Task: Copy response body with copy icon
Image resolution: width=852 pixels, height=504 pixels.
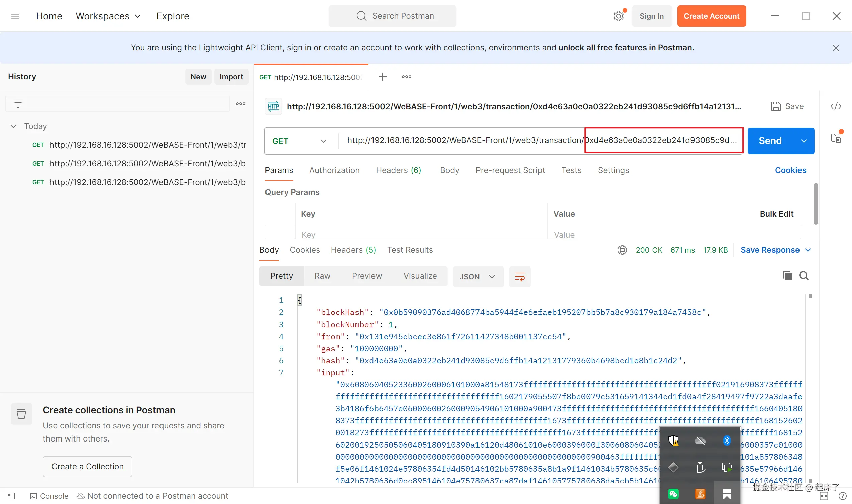Action: (x=787, y=276)
